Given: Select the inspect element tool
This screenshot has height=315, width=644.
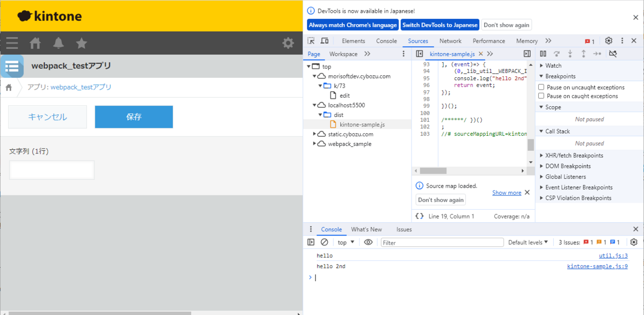Looking at the screenshot, I should click(x=310, y=41).
